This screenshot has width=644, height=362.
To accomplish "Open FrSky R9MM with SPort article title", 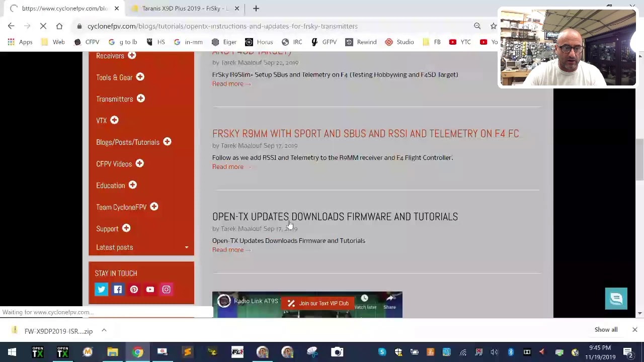I will [365, 134].
